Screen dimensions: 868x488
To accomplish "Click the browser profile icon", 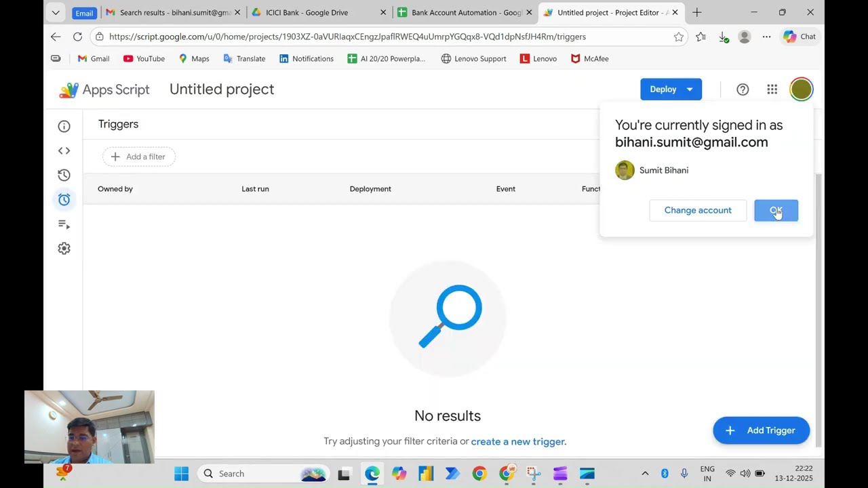I will pos(745,37).
